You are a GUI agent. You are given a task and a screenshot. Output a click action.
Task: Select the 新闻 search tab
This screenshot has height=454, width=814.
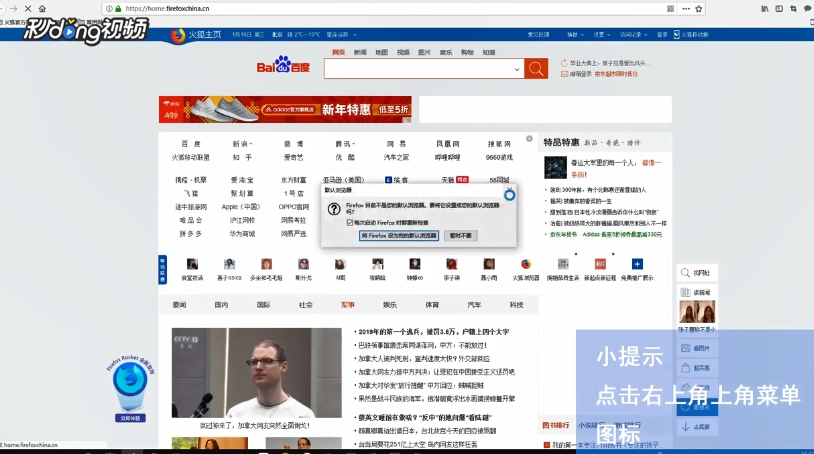(360, 52)
